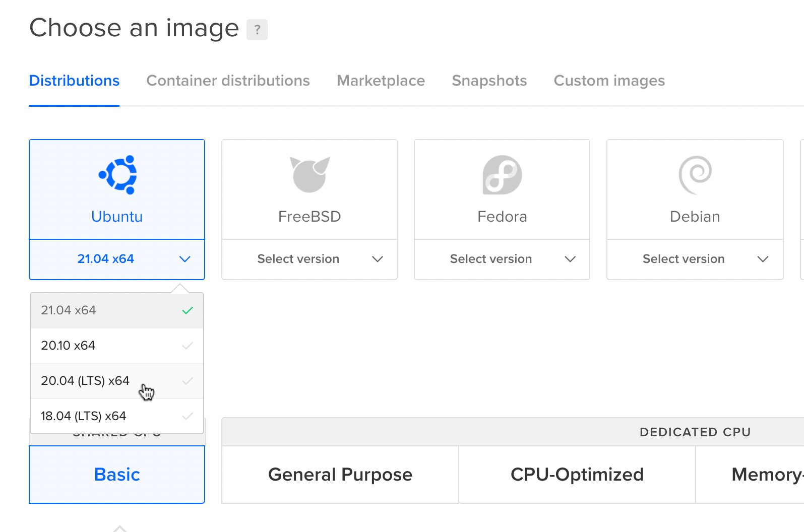Click the Fedora distribution name label
Screen dimensions: 804x532
pos(502,217)
